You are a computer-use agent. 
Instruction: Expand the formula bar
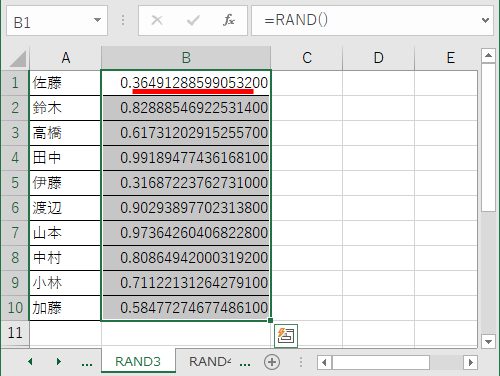tap(485, 20)
